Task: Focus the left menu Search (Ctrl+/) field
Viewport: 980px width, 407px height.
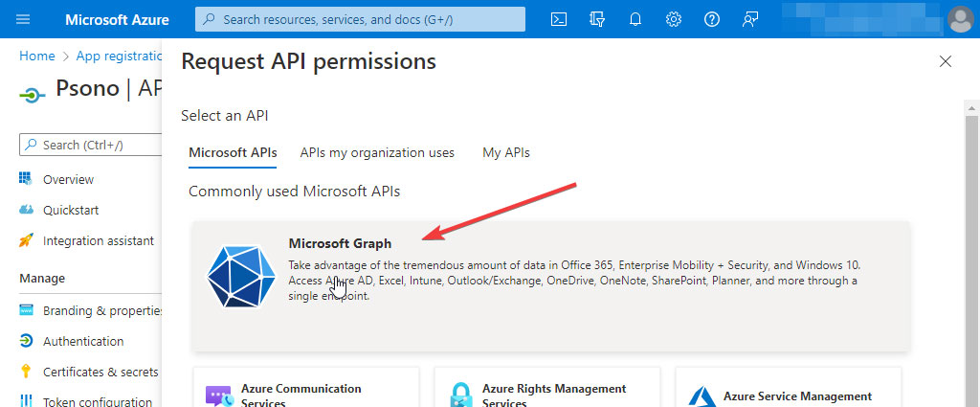Action: pos(91,145)
